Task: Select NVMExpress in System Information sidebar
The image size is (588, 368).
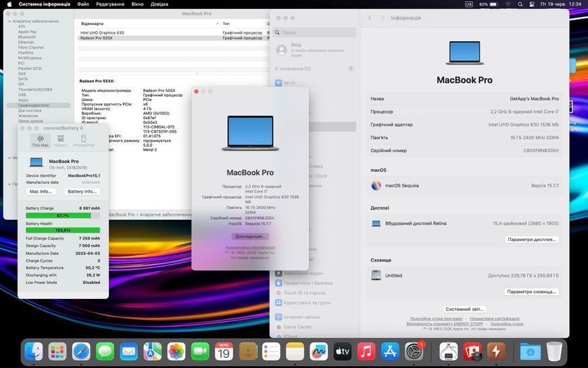Action: 30,58
